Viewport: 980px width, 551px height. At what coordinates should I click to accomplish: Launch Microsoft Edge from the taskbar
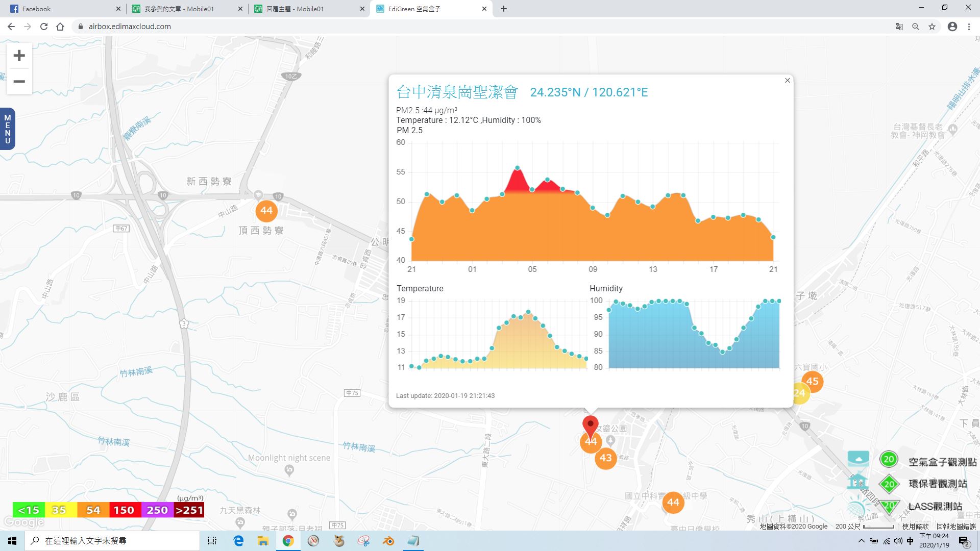pyautogui.click(x=238, y=541)
